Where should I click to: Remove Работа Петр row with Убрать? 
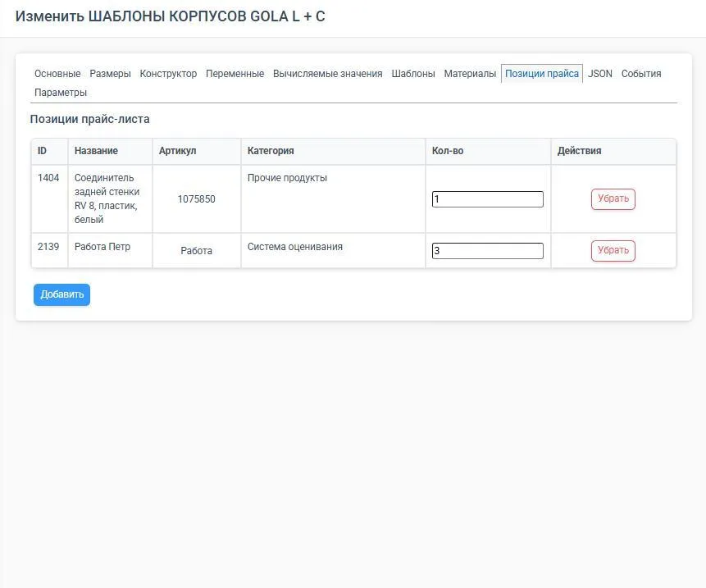613,251
